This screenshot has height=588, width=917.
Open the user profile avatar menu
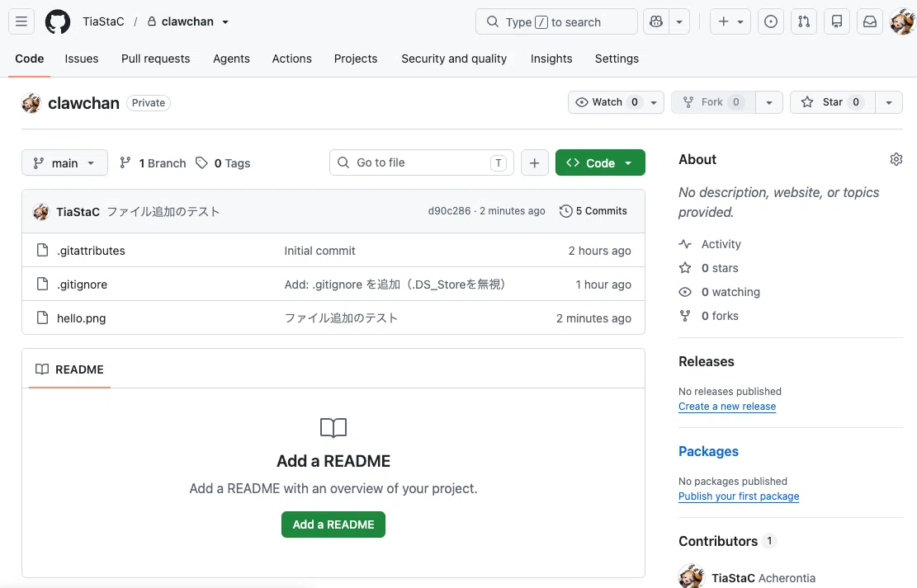pyautogui.click(x=902, y=21)
